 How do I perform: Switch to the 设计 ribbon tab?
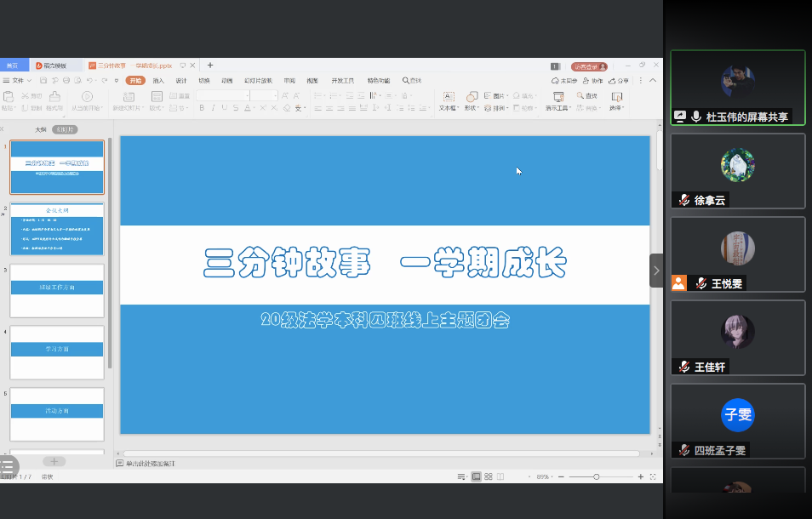tap(181, 81)
